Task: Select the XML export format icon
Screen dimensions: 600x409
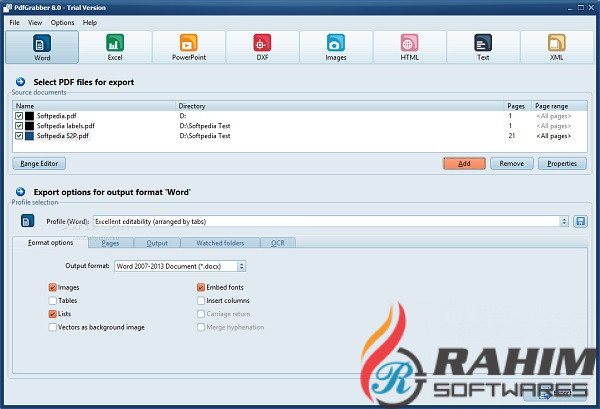Action: pos(556,47)
